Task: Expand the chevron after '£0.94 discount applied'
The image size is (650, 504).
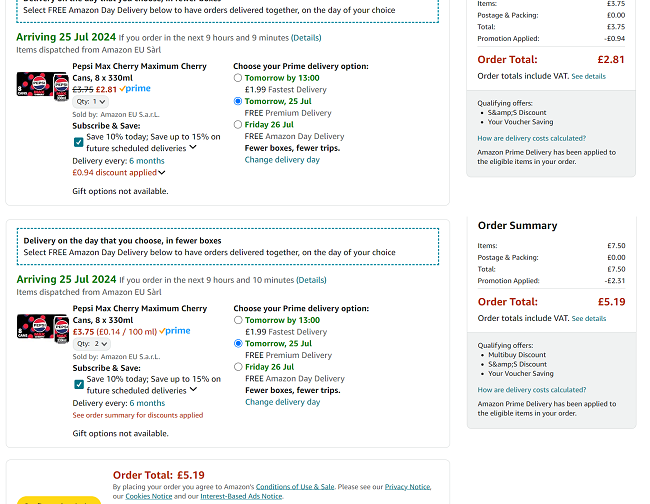Action: pyautogui.click(x=162, y=173)
